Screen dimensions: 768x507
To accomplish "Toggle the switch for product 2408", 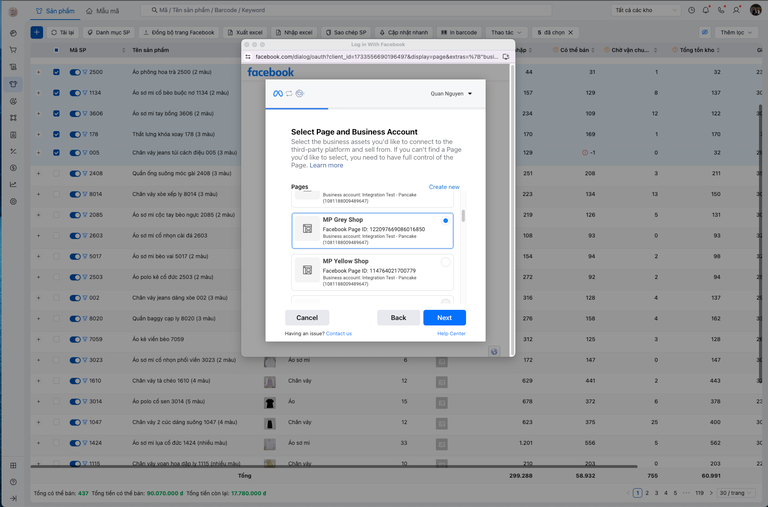I will click(75, 173).
